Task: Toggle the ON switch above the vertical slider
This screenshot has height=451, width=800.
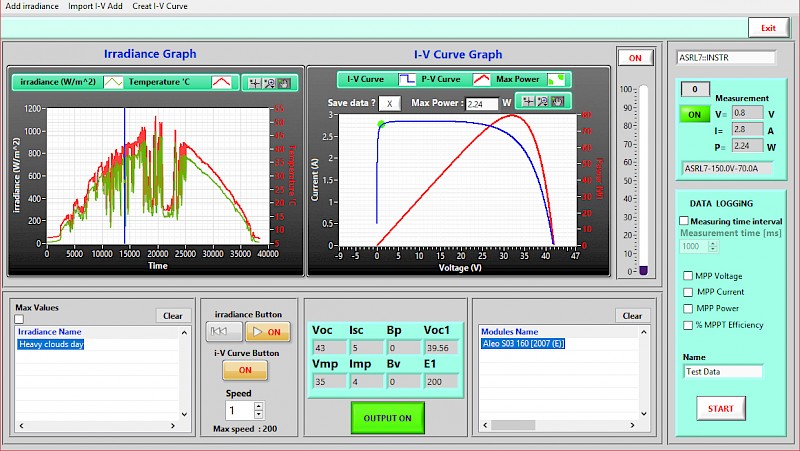Action: point(635,58)
